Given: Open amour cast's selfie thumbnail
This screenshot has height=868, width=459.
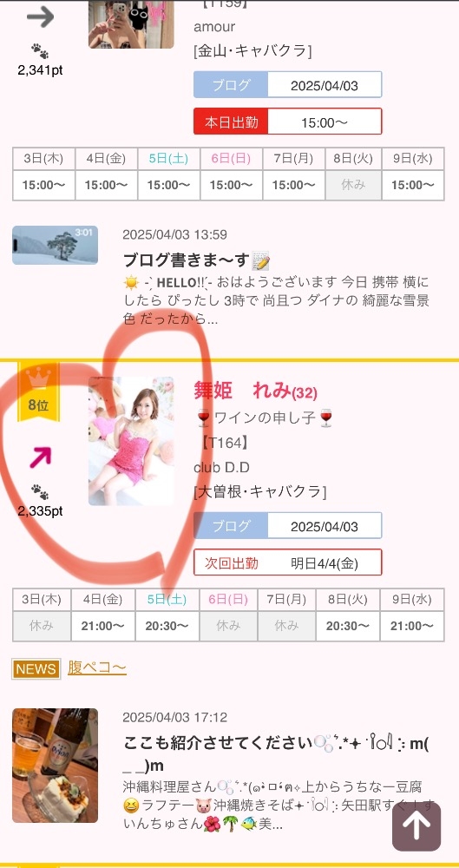Looking at the screenshot, I should (x=131, y=23).
